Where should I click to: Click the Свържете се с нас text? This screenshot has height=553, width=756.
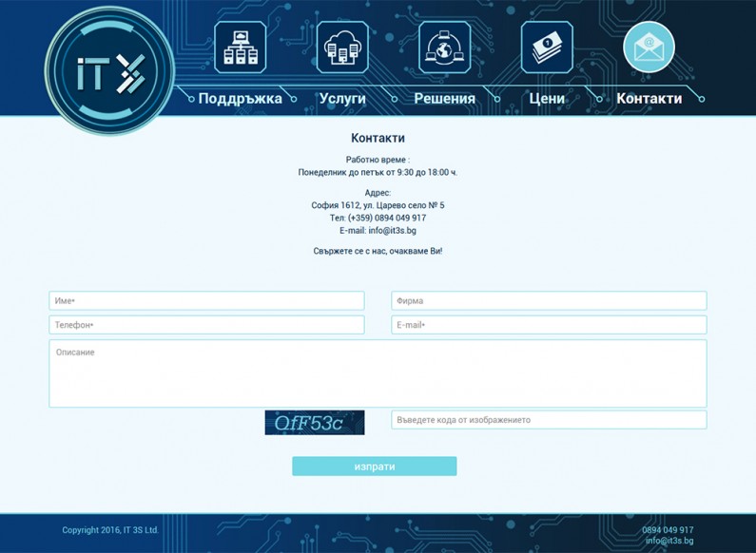pyautogui.click(x=378, y=251)
